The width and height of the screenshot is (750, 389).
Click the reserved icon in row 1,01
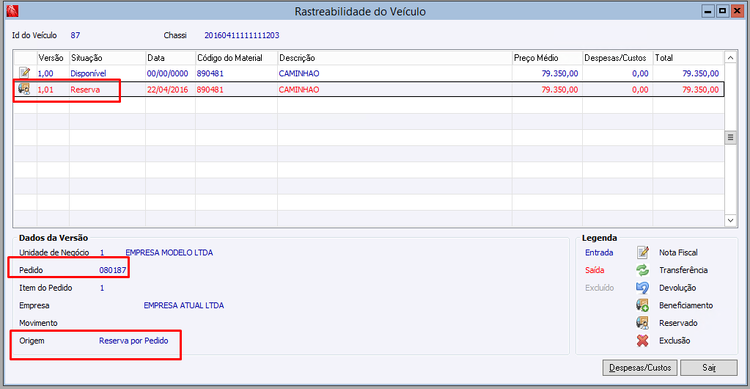coord(24,89)
